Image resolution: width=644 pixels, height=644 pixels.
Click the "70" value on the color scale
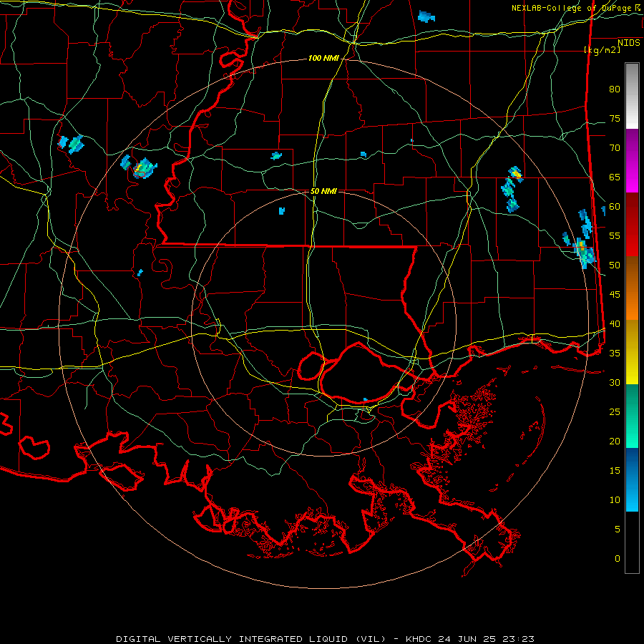(x=615, y=148)
